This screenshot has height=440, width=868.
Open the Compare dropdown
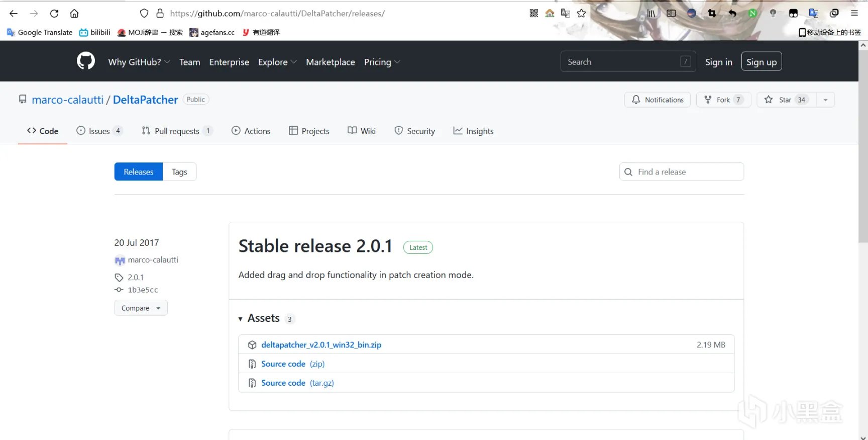pyautogui.click(x=141, y=308)
